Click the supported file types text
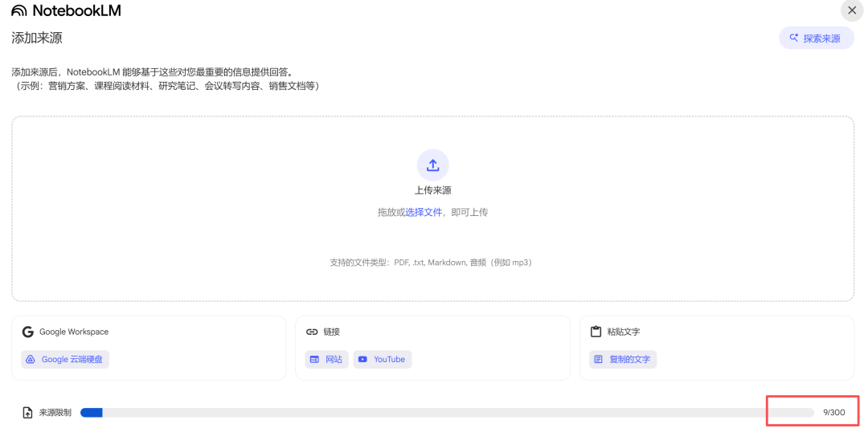The height and width of the screenshot is (432, 868). pyautogui.click(x=431, y=263)
